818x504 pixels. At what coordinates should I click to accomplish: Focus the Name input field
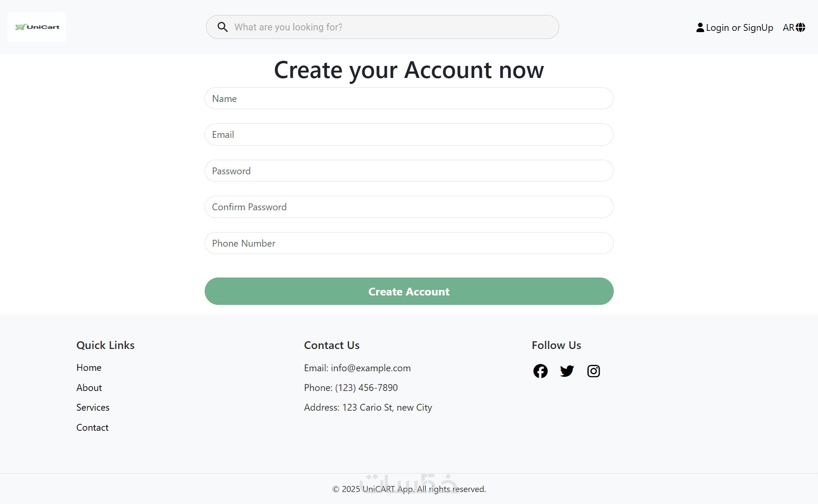[409, 98]
